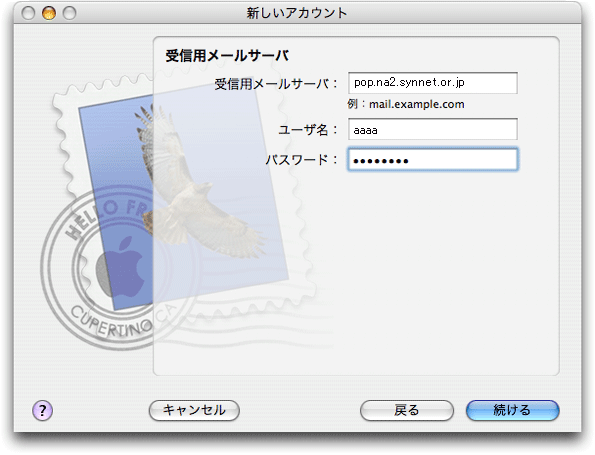Click into the パスワード field
This screenshot has width=595, height=455.
433,159
